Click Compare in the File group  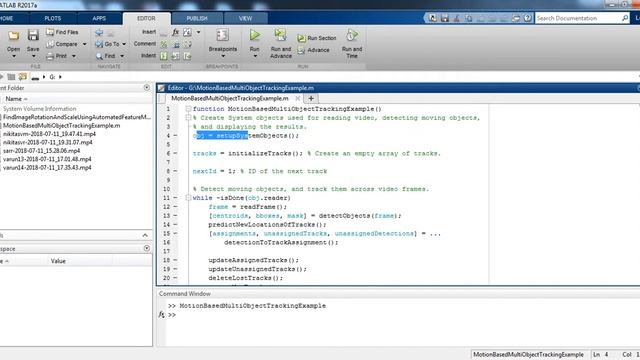point(62,44)
